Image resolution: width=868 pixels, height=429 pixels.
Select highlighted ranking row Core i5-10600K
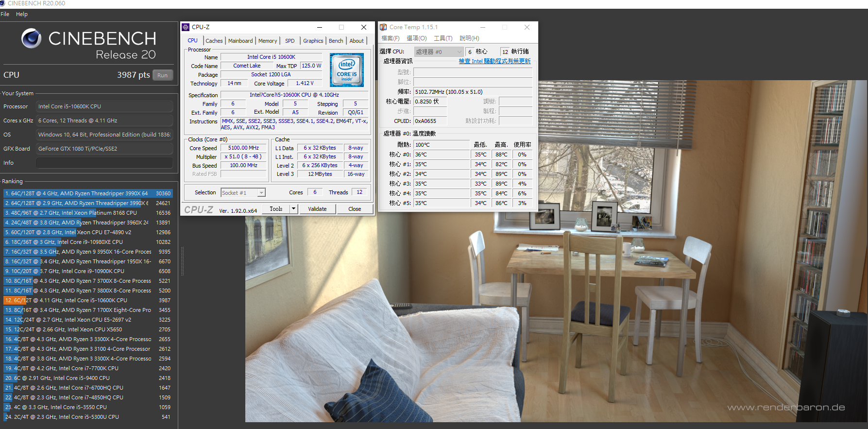click(x=88, y=300)
